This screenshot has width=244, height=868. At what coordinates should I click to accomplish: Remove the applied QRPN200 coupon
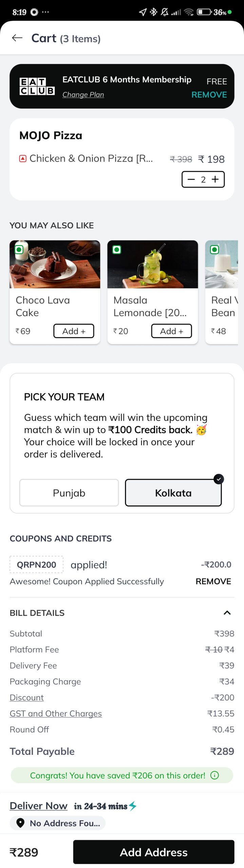tap(213, 581)
